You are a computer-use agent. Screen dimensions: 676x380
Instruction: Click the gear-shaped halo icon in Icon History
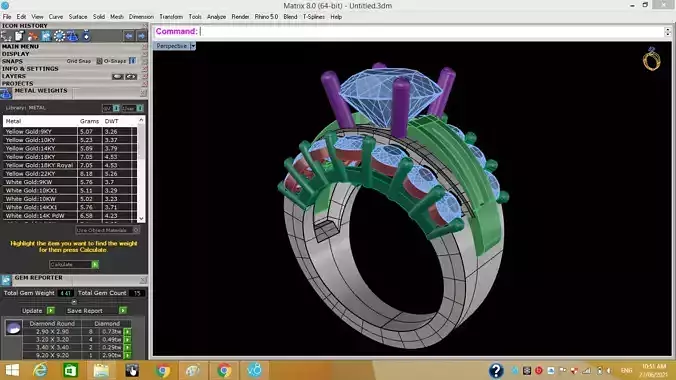coord(59,36)
